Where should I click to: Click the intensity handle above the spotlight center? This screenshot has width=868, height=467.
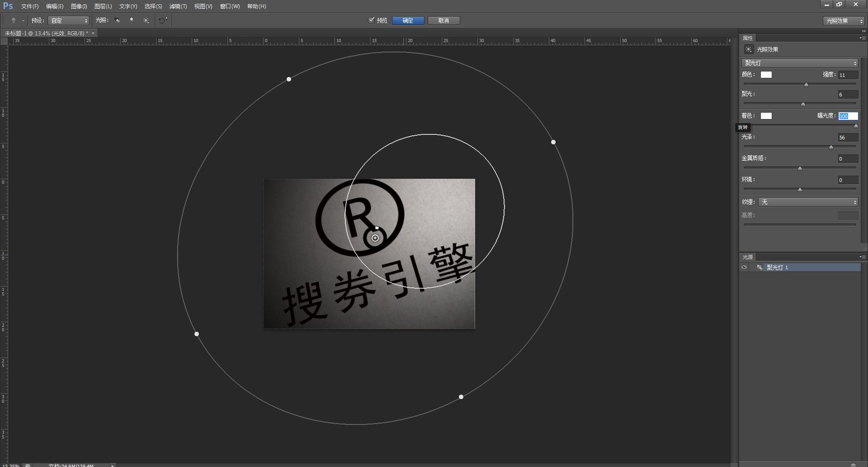pyautogui.click(x=377, y=228)
